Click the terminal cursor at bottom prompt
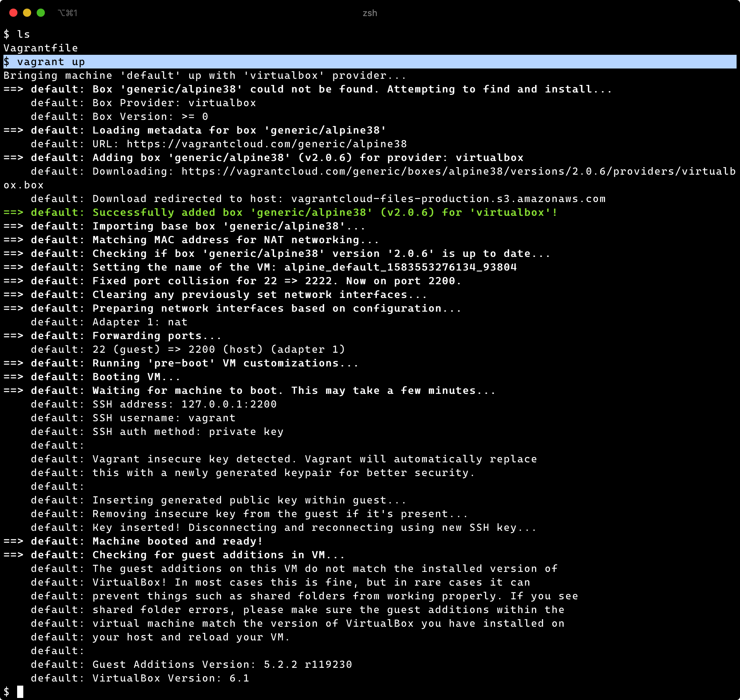 20,691
